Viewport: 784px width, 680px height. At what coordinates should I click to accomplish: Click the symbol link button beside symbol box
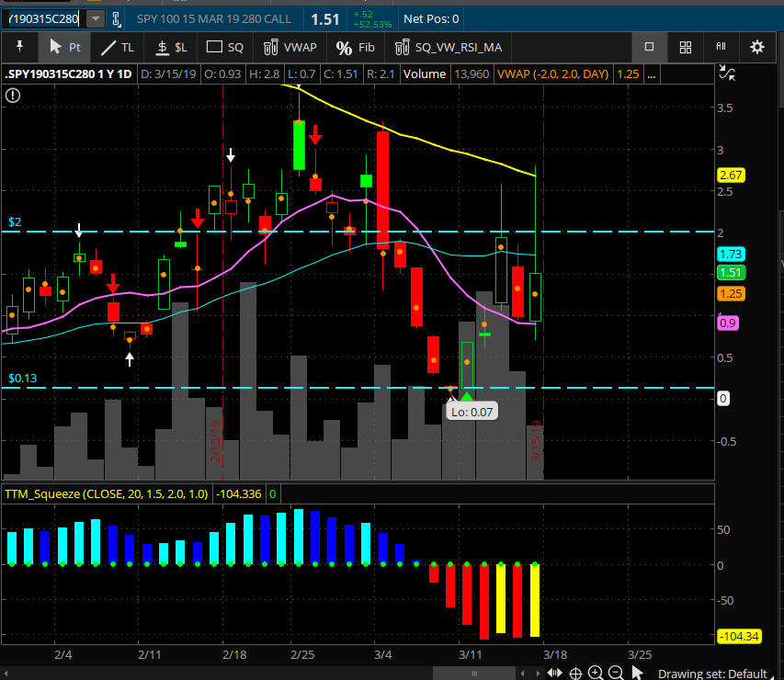pyautogui.click(x=117, y=18)
